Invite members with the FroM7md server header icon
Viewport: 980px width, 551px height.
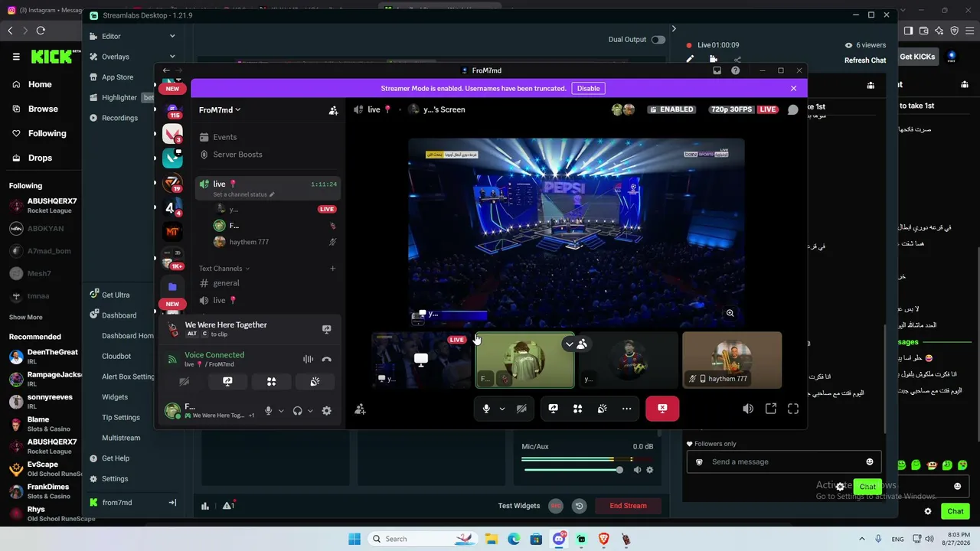(333, 110)
